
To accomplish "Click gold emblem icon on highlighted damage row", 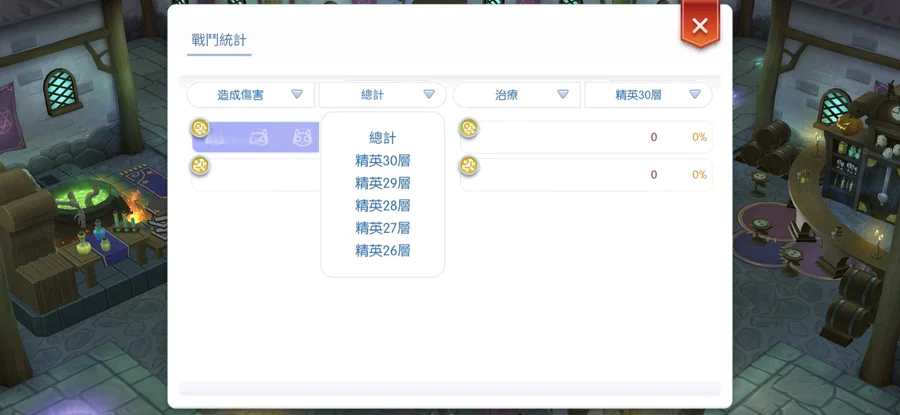I will pos(200,128).
